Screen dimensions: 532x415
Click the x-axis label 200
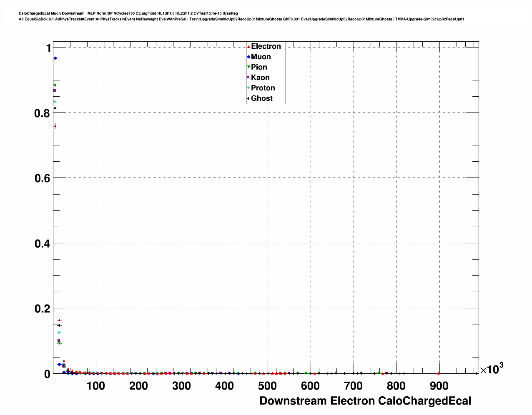138,386
